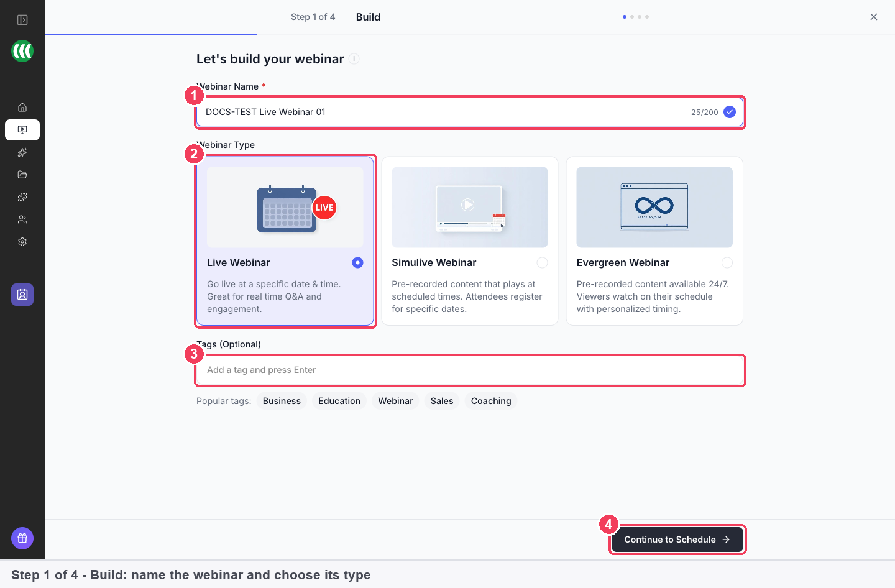Click the 'Simulive Webinar' title text

[x=434, y=263]
